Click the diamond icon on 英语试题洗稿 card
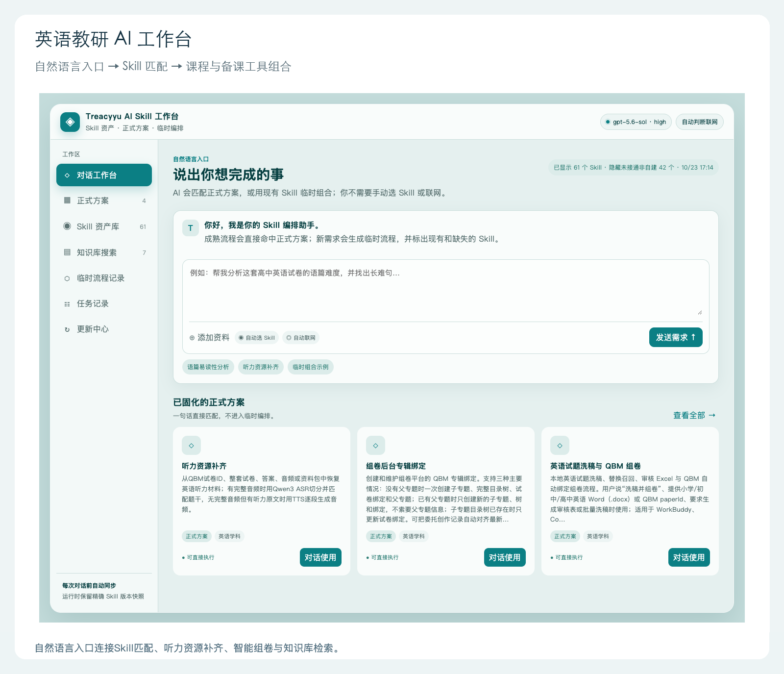784x674 pixels. 560,446
